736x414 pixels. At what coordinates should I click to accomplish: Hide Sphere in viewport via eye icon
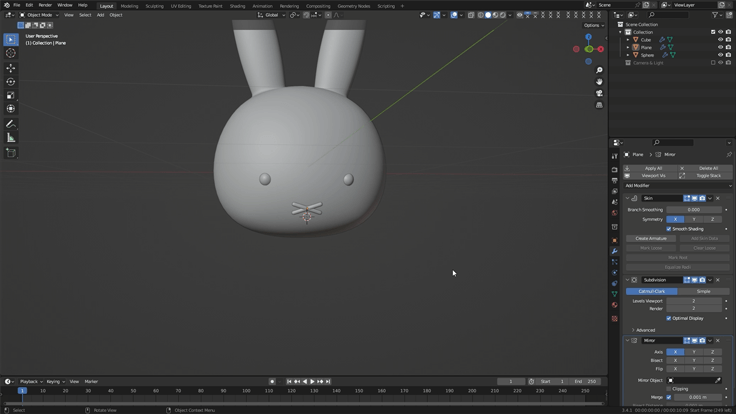pos(721,55)
